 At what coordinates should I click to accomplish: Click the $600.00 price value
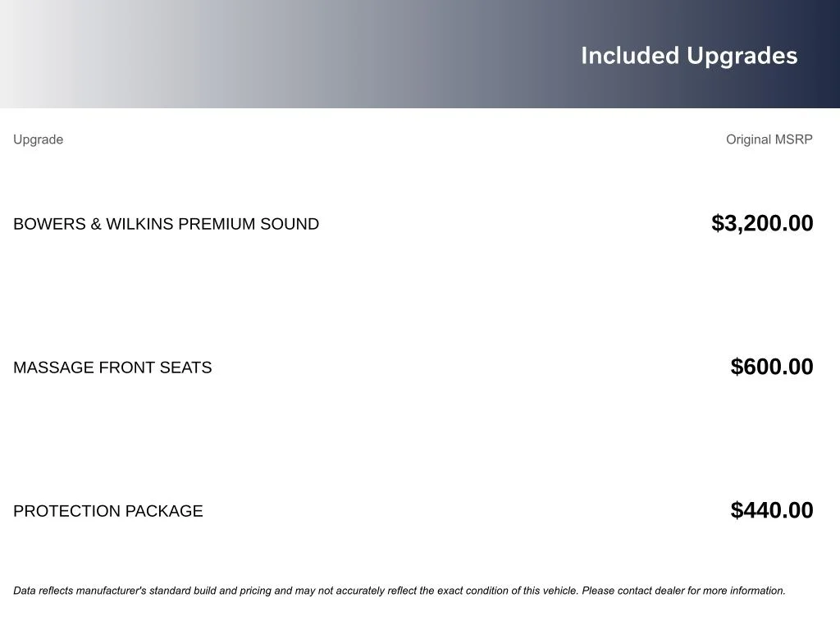click(771, 367)
